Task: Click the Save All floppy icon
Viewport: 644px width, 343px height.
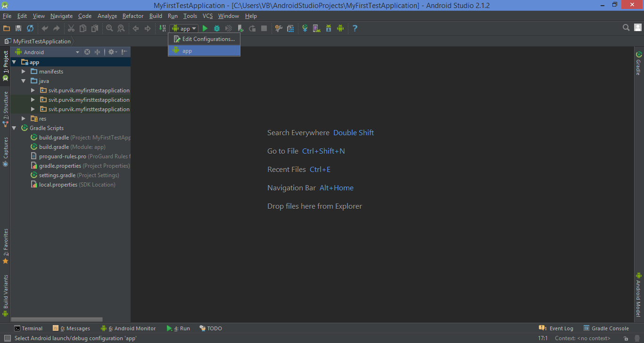Action: pos(18,28)
